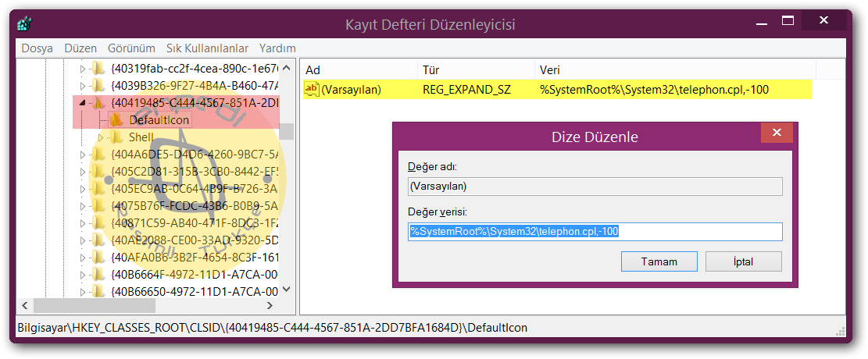The width and height of the screenshot is (868, 359).
Task: Click tree horizontal scrollbar right arrow
Action: [x=270, y=305]
